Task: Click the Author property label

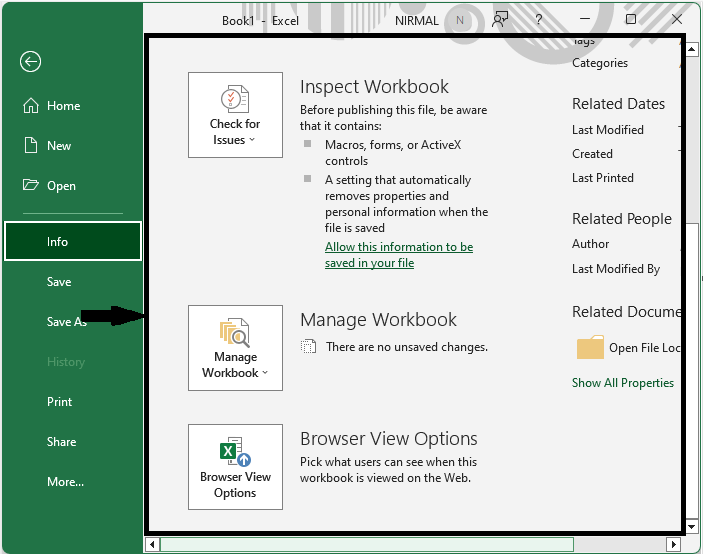Action: [590, 244]
